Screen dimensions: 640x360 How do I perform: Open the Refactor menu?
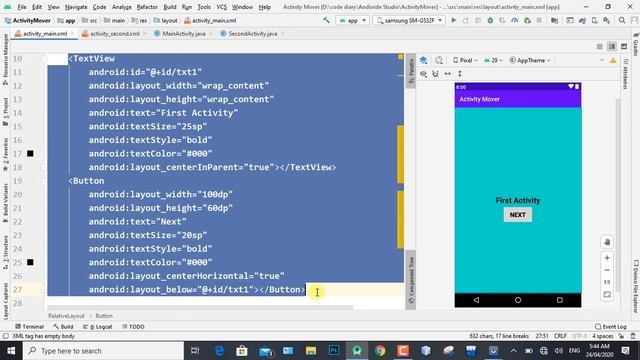tap(147, 7)
